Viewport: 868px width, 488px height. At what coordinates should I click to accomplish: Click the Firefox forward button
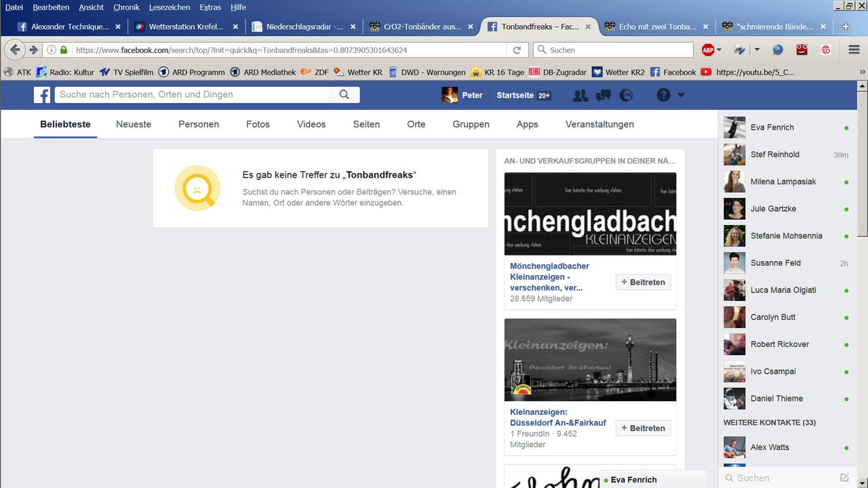tap(33, 49)
